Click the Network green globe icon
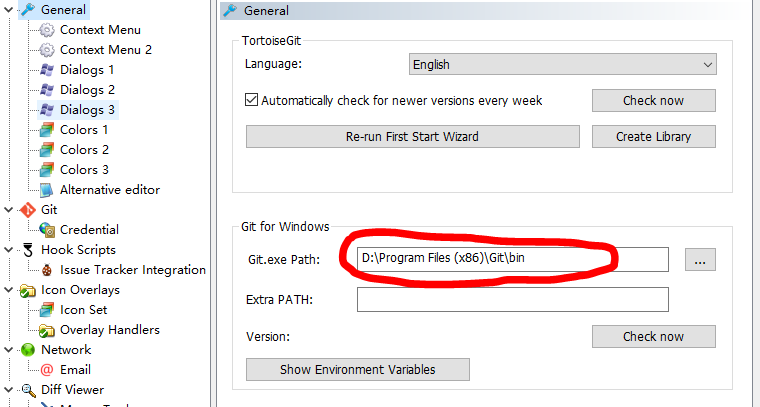760x407 pixels. (28, 350)
